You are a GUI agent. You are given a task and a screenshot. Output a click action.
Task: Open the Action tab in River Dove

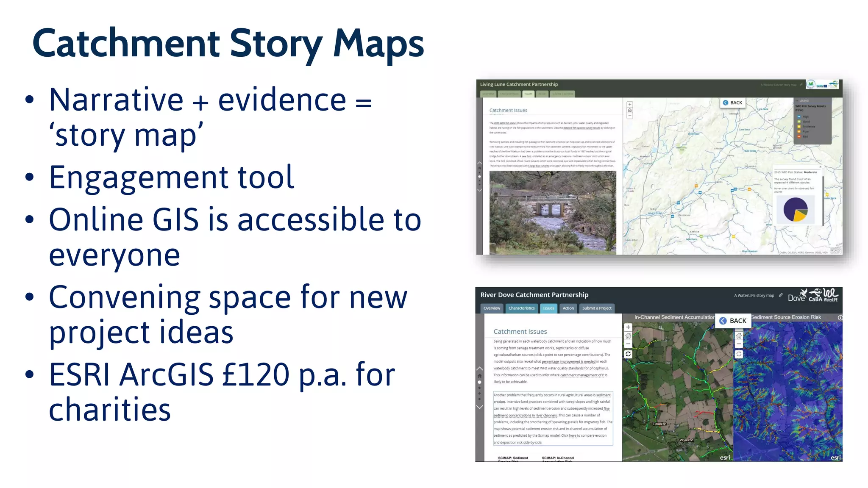click(568, 308)
